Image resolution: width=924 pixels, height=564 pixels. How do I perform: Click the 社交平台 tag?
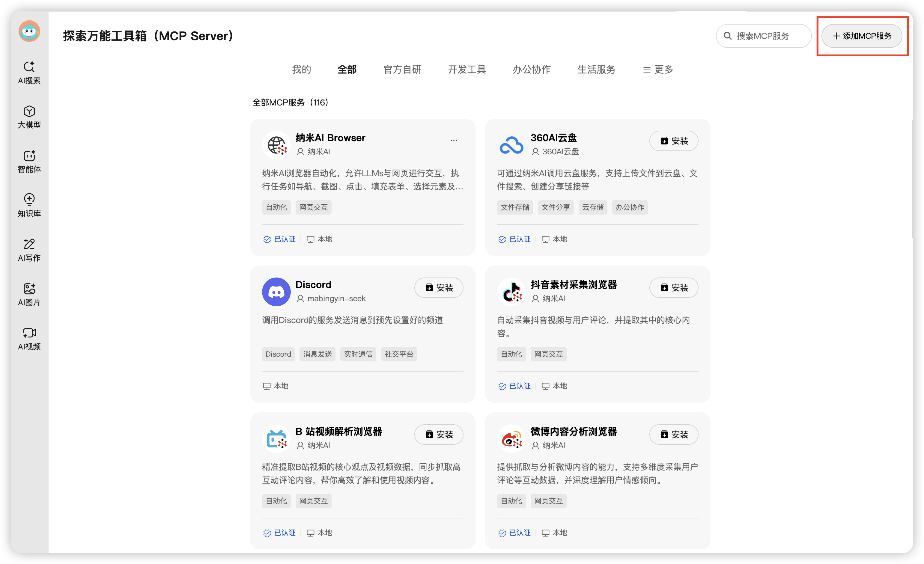pyautogui.click(x=399, y=354)
